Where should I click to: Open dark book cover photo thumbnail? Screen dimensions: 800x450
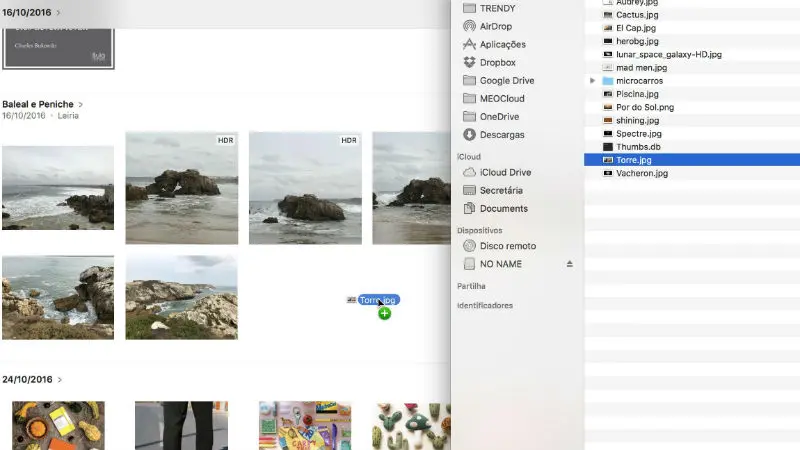[58, 48]
